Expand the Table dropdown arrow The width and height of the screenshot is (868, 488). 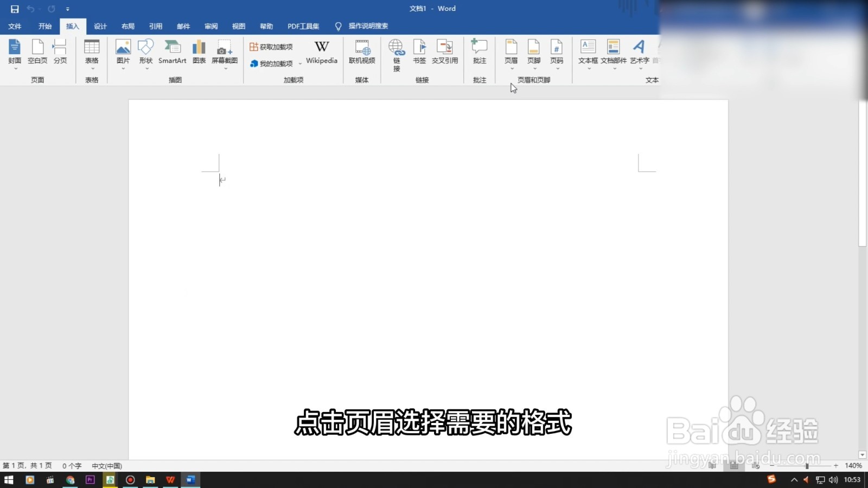(x=93, y=69)
